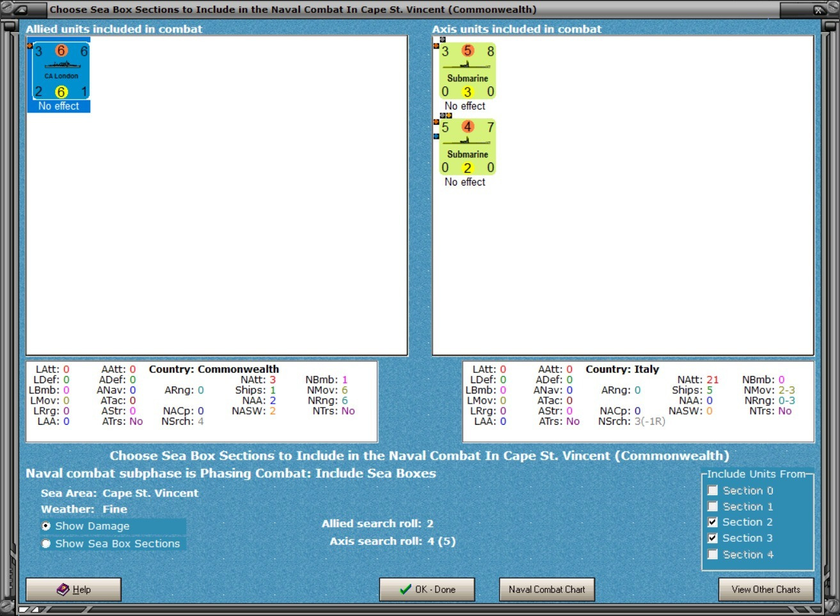Click the Naval combat subphase status line
This screenshot has width=840, height=616.
[x=231, y=473]
